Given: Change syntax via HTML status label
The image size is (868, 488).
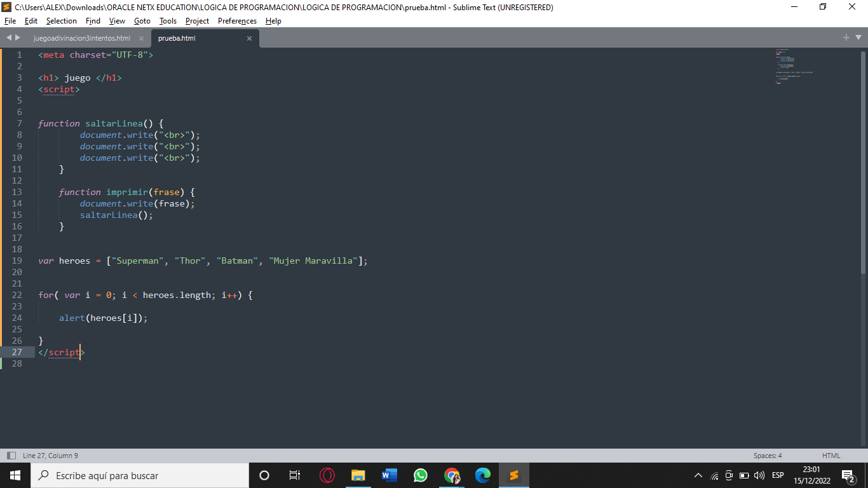Looking at the screenshot, I should click(831, 456).
